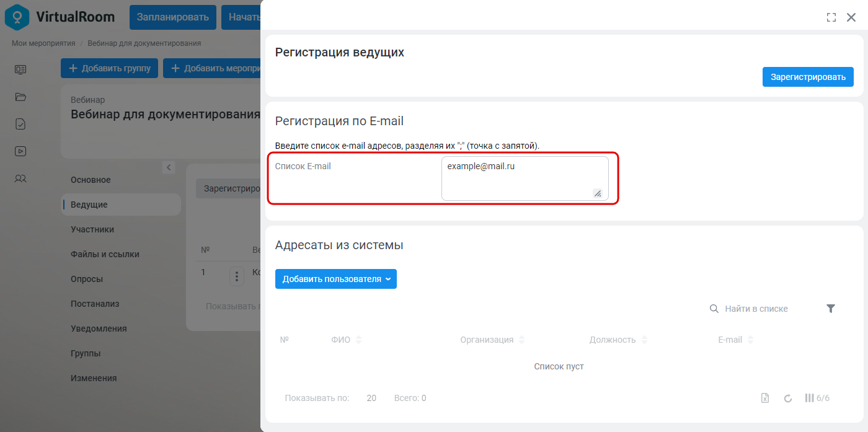Click the search magnifier icon
Viewport: 868px width, 432px height.
[714, 309]
